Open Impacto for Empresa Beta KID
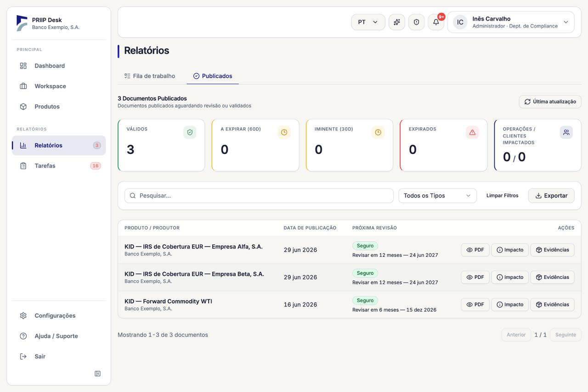 [510, 277]
